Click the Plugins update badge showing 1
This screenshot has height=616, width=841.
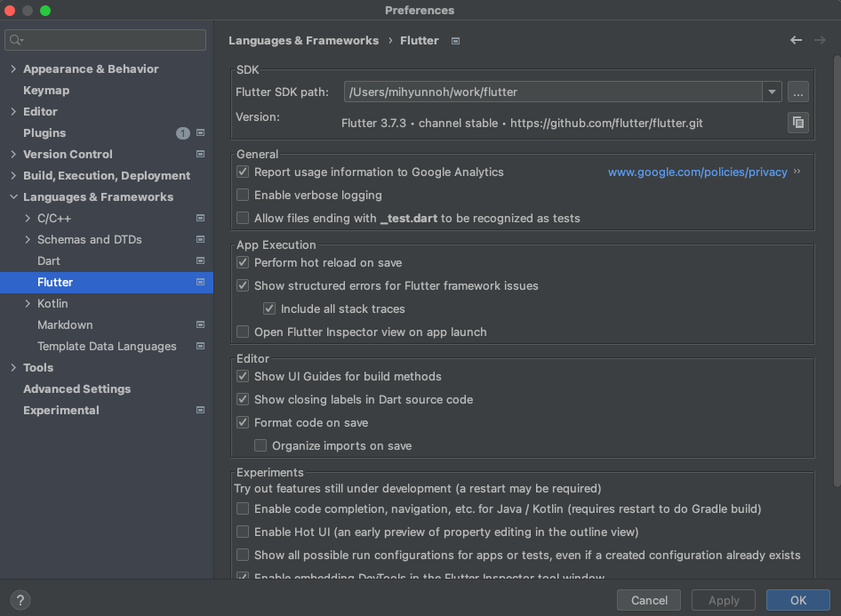pyautogui.click(x=183, y=133)
